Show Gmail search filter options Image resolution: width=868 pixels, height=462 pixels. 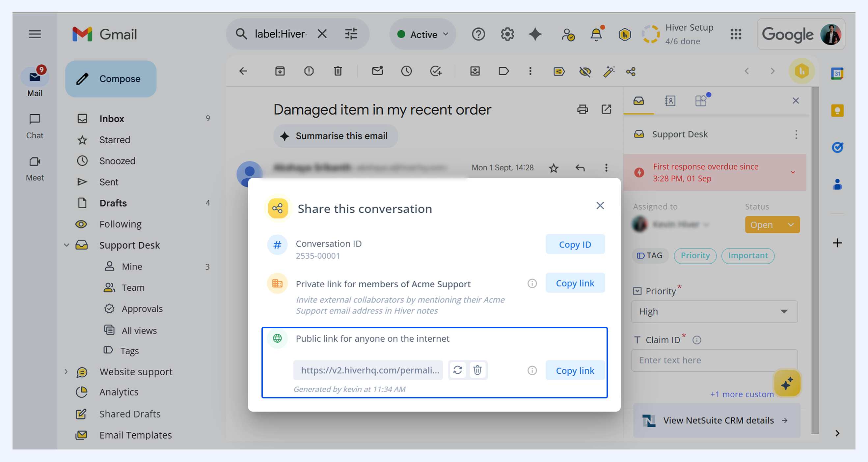351,34
